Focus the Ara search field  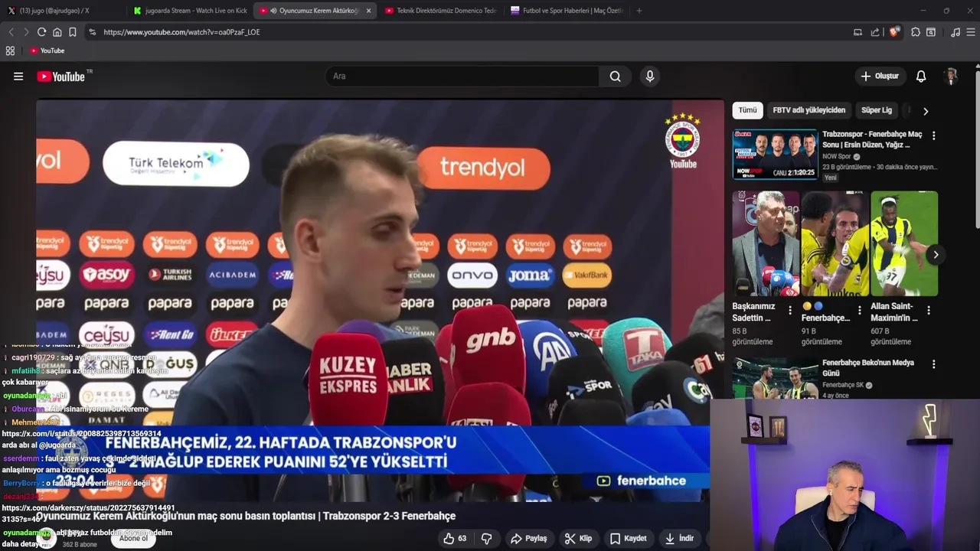click(462, 77)
